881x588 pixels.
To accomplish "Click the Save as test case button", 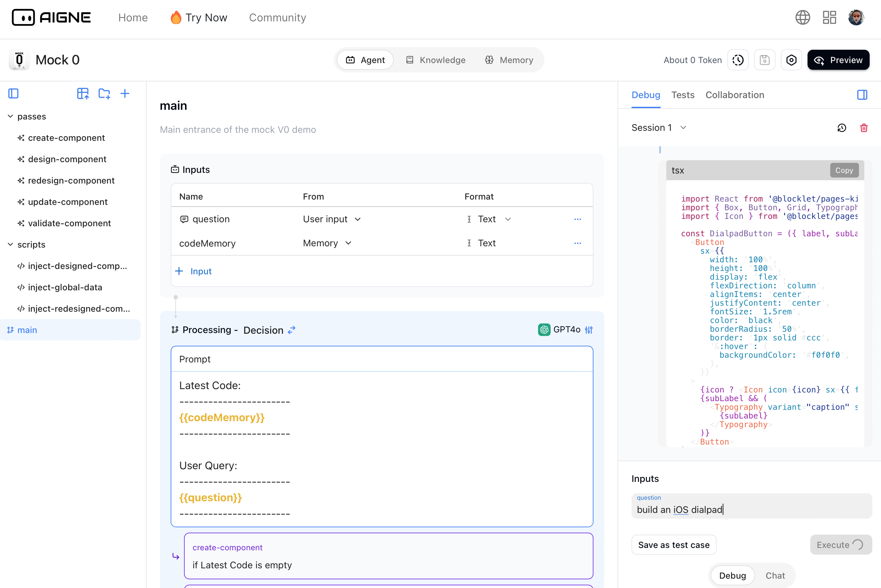I will click(x=674, y=545).
